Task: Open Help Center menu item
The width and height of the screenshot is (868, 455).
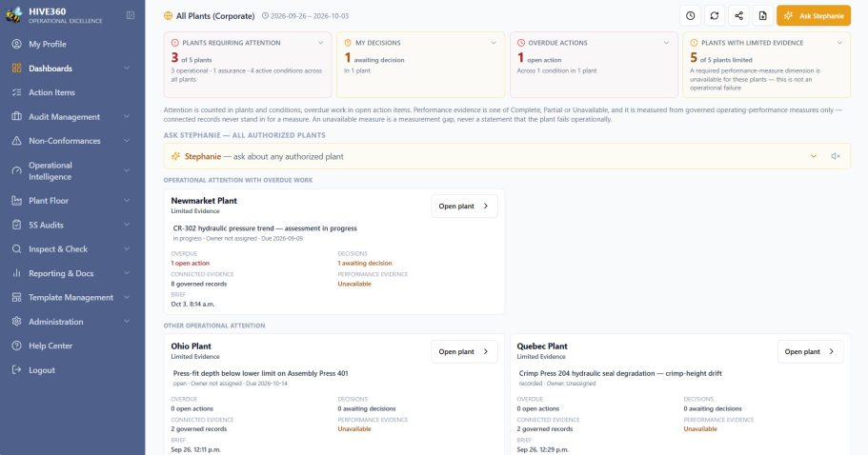Action: tap(72, 346)
